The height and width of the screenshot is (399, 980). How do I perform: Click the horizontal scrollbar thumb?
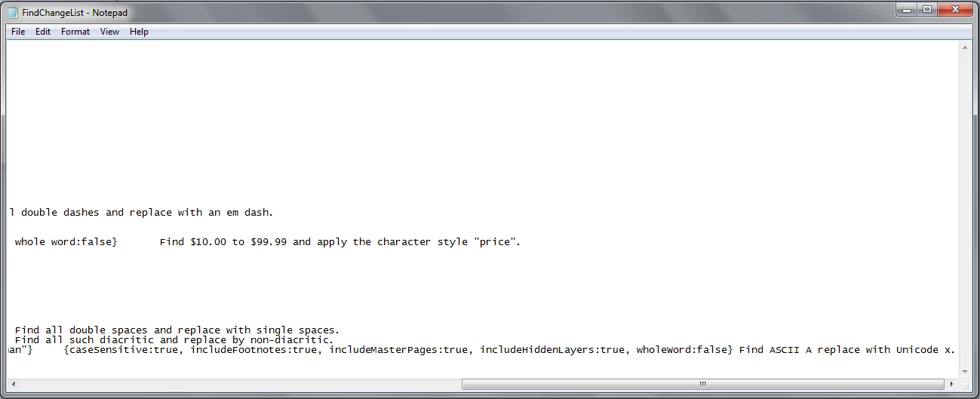(x=703, y=384)
